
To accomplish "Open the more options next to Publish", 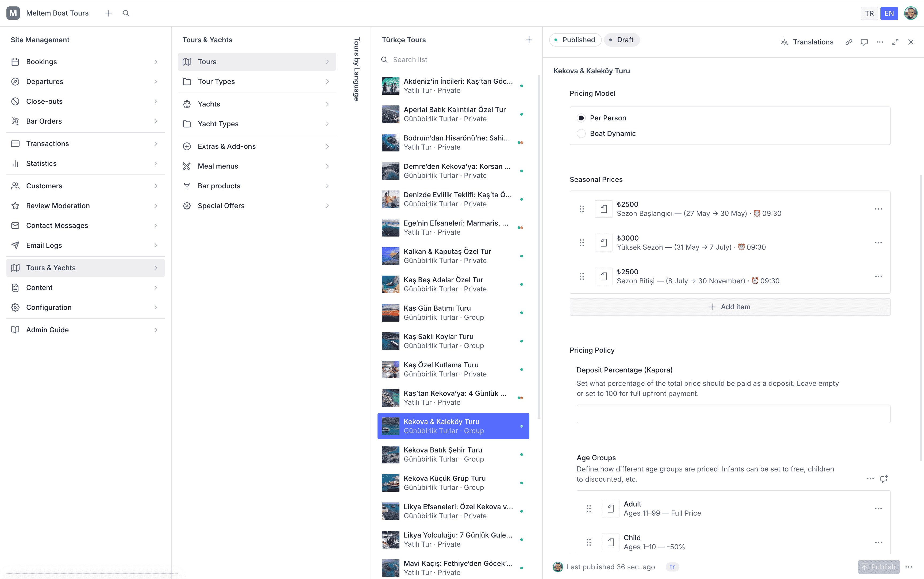I will (x=909, y=567).
